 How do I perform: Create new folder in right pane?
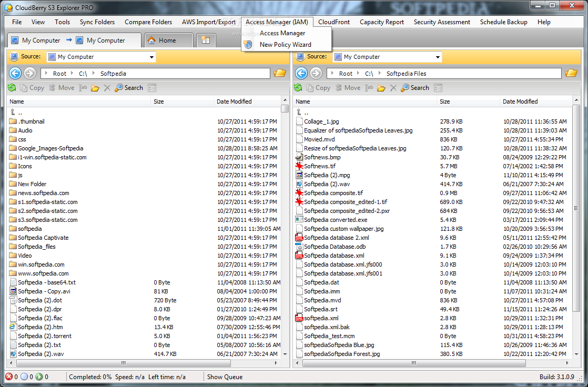pos(381,88)
